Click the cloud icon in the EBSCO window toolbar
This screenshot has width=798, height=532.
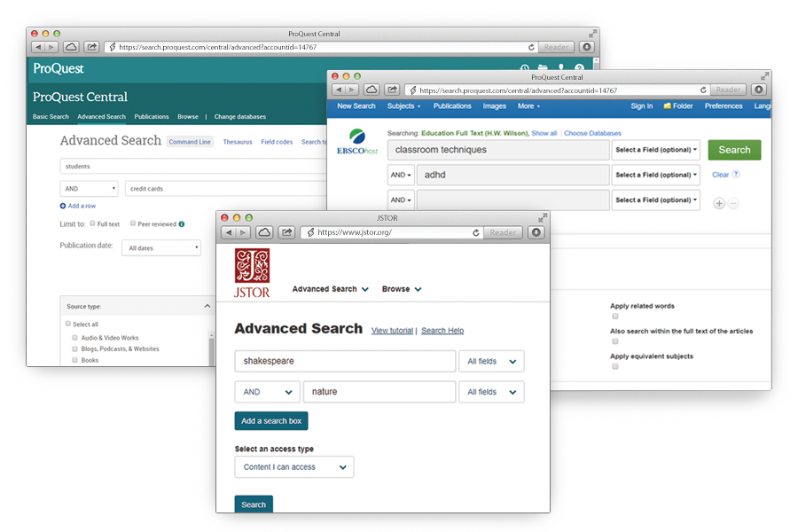click(372, 90)
